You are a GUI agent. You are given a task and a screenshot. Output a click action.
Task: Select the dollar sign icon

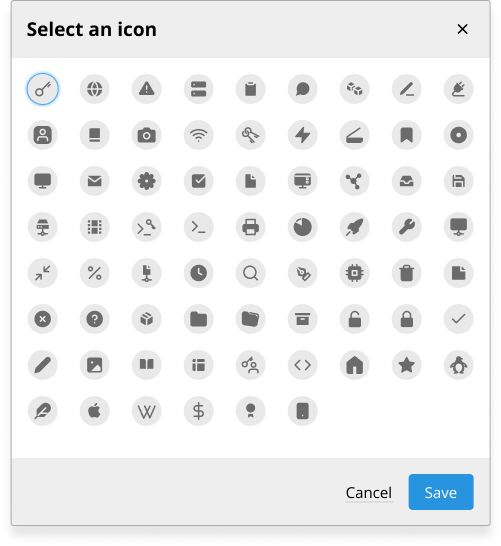pyautogui.click(x=198, y=411)
